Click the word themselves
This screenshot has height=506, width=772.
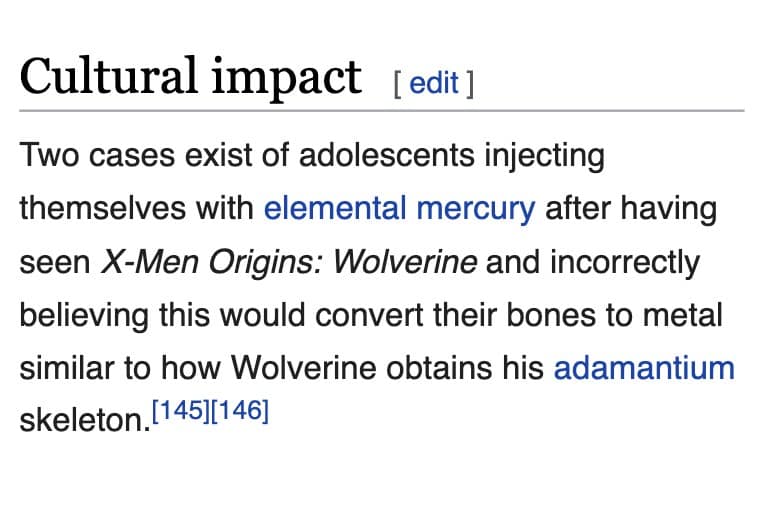pyautogui.click(x=87, y=209)
